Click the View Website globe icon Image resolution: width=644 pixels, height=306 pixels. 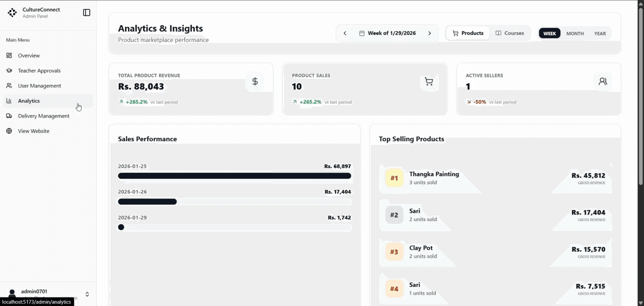9,131
